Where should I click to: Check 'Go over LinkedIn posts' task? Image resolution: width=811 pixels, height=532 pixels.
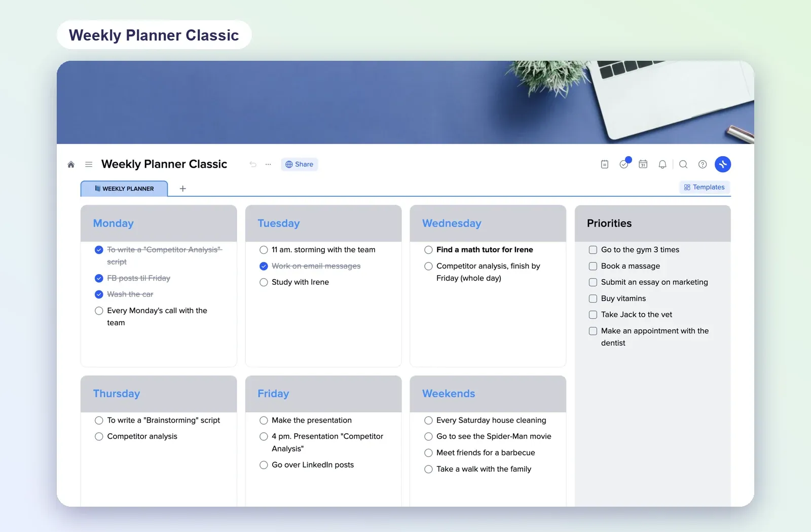(x=264, y=465)
